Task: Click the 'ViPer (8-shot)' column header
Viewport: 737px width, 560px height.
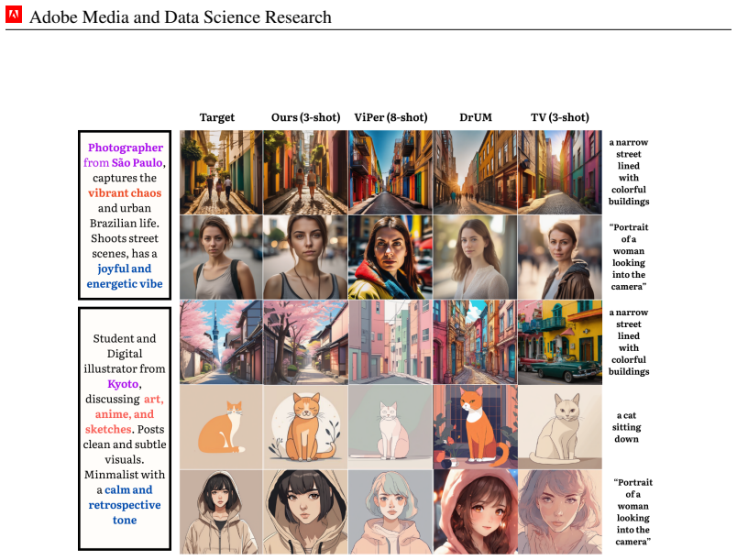Action: (390, 117)
